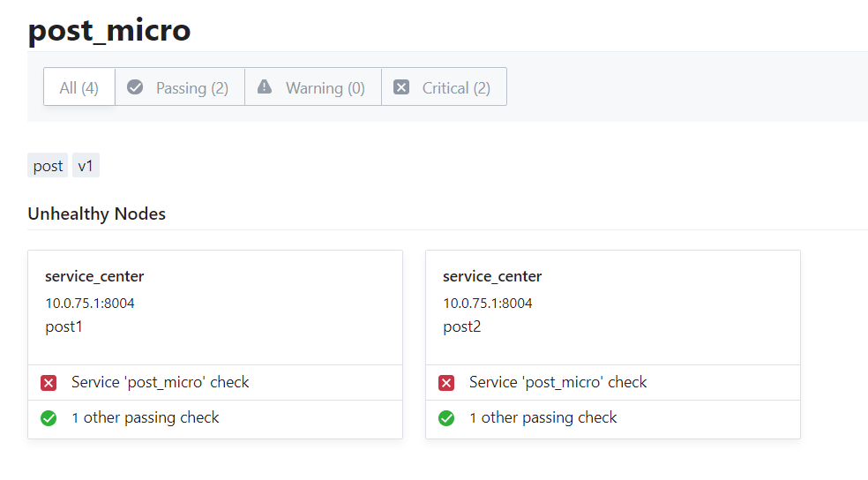Image resolution: width=868 pixels, height=480 pixels.
Task: Click the 'v1' tag
Action: 86,166
